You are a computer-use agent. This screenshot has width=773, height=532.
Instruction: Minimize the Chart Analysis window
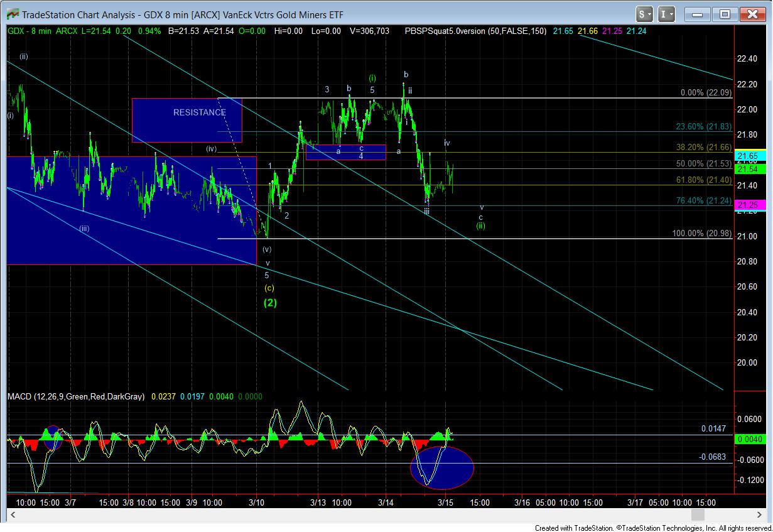click(x=698, y=14)
